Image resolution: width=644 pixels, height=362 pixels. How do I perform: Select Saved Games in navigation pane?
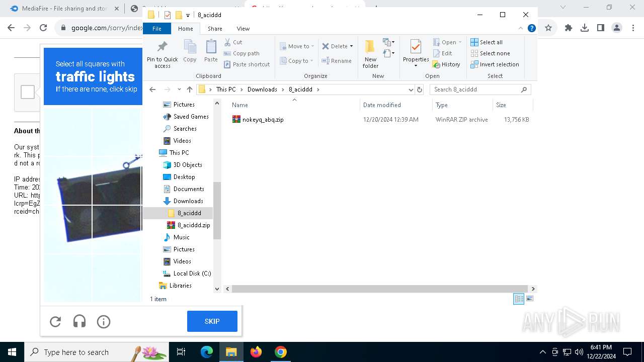point(186,117)
